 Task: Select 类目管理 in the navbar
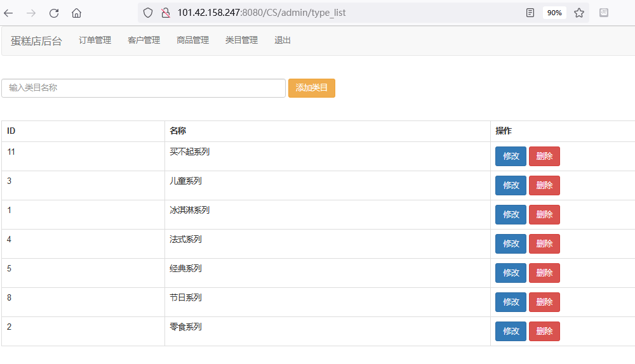coord(241,40)
